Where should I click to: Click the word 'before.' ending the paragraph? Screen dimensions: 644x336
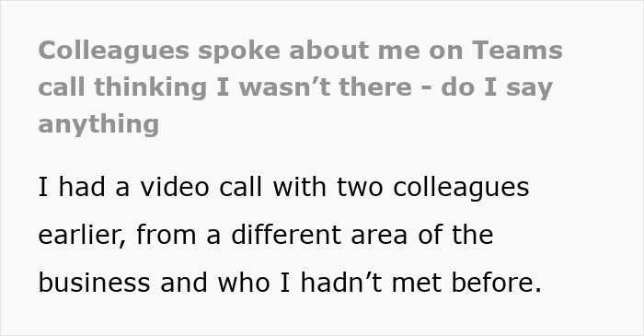point(497,283)
